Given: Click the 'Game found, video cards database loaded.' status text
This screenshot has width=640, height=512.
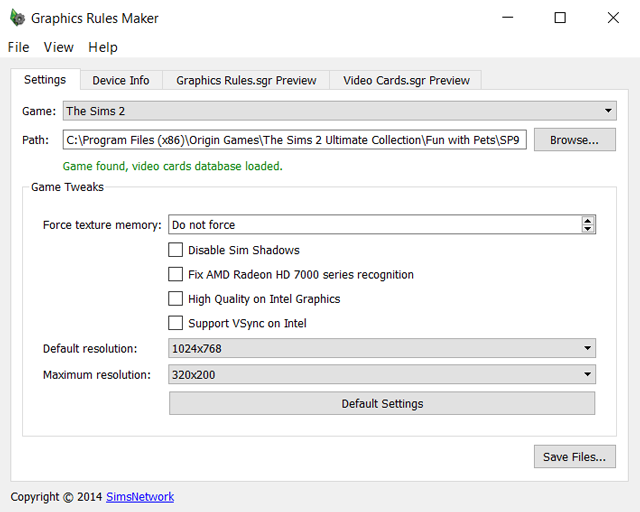Looking at the screenshot, I should pyautogui.click(x=172, y=166).
